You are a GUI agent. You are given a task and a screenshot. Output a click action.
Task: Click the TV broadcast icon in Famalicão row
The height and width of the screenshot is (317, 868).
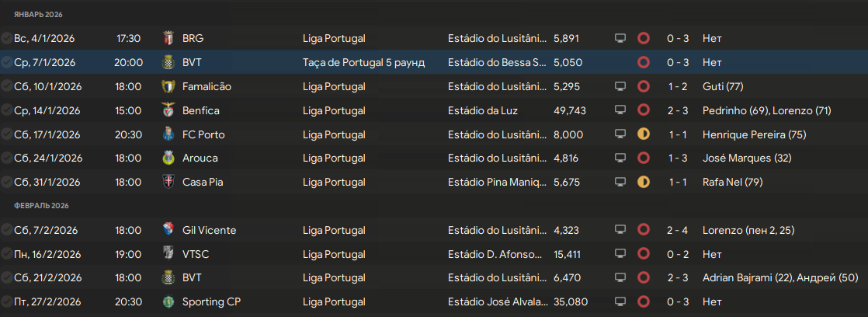[x=620, y=86]
